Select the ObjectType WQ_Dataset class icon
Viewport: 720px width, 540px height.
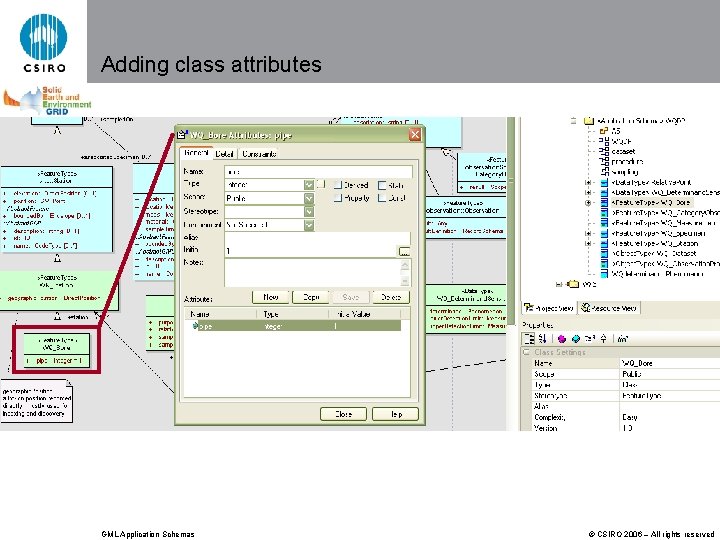(604, 253)
